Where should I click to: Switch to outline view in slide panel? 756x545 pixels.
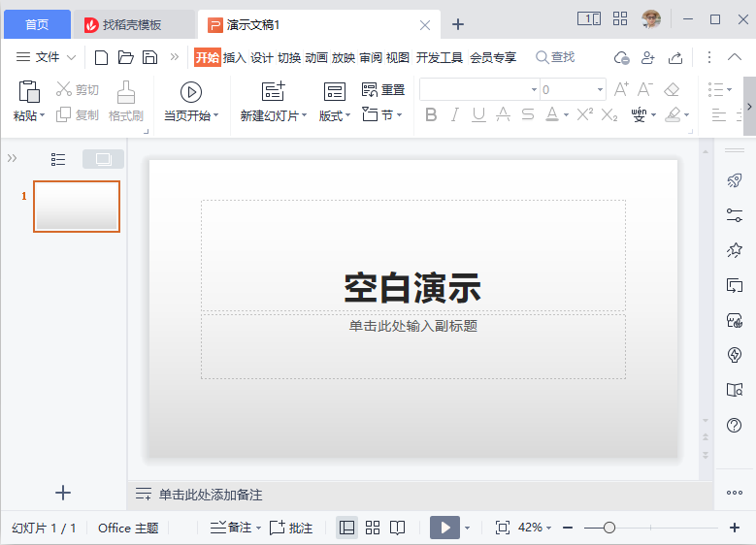click(x=58, y=159)
